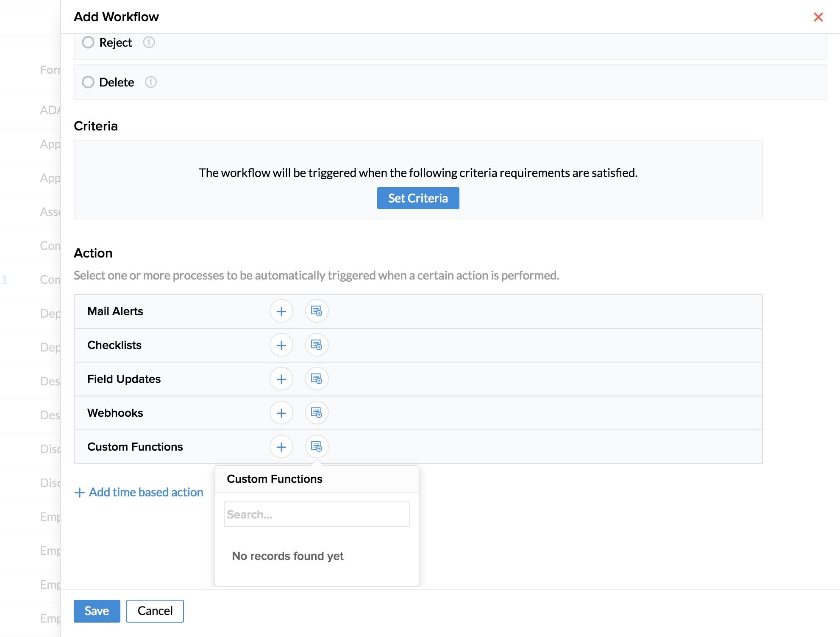Add new Field Update plus icon
Screen dimensions: 840x637
281,379
